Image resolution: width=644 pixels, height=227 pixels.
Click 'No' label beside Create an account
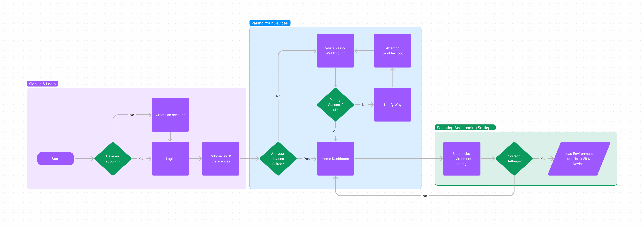(132, 115)
